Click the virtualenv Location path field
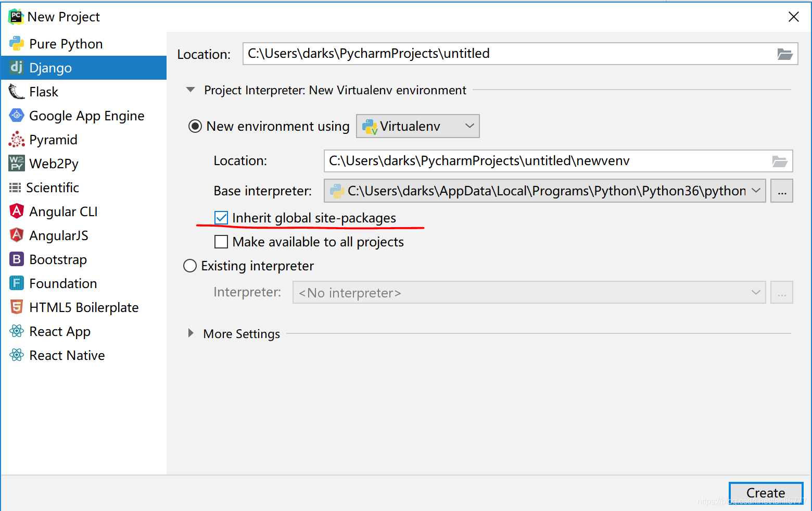 tap(558, 161)
